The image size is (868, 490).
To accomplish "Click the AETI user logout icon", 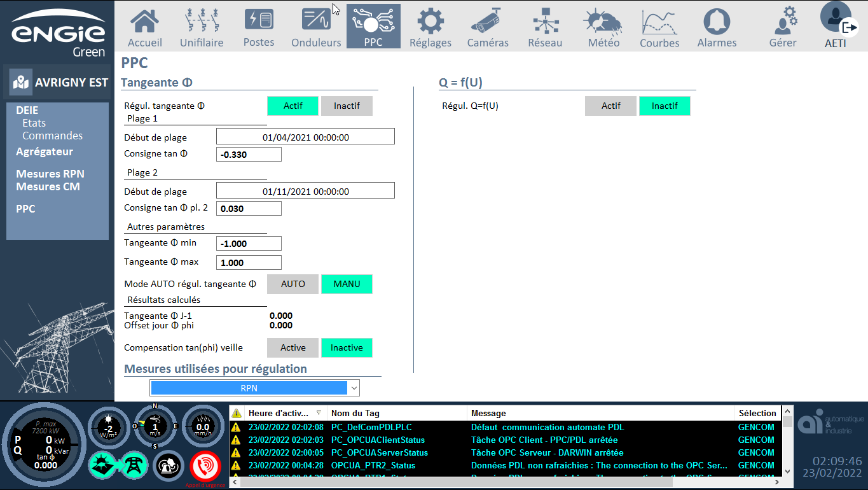I will click(849, 27).
